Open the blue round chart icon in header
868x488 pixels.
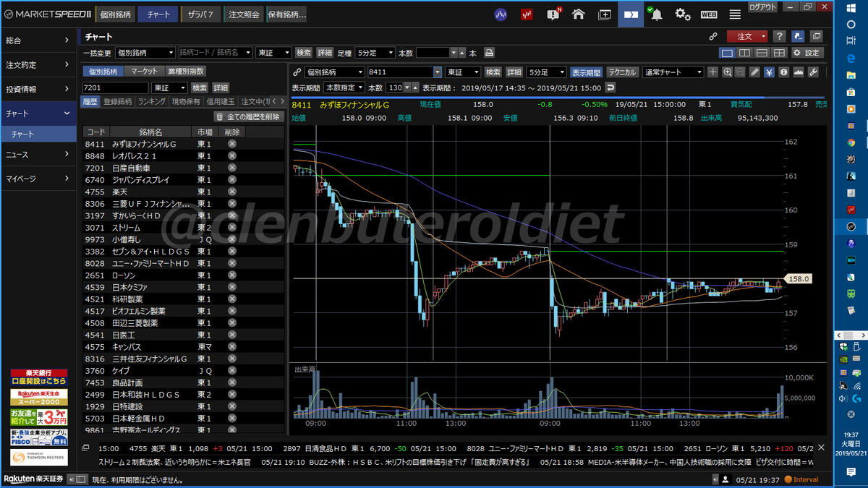coord(500,14)
